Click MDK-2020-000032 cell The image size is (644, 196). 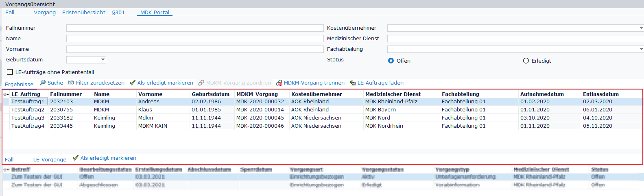pos(262,102)
